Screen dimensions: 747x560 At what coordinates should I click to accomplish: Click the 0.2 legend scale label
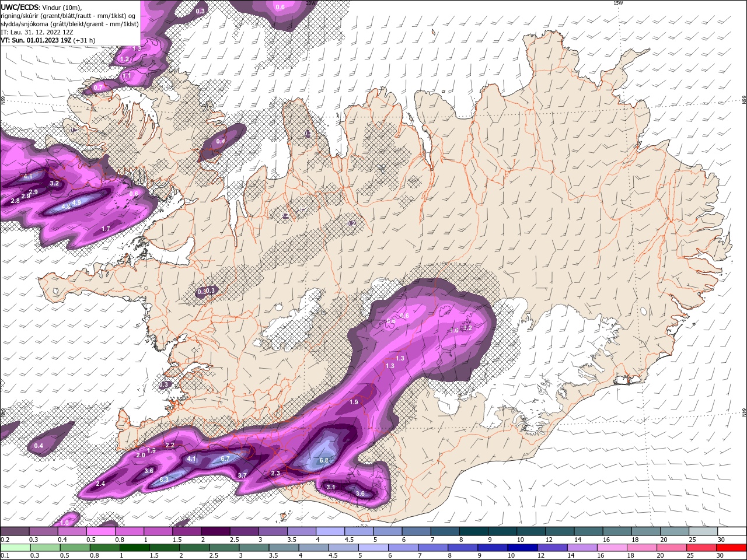(5, 540)
